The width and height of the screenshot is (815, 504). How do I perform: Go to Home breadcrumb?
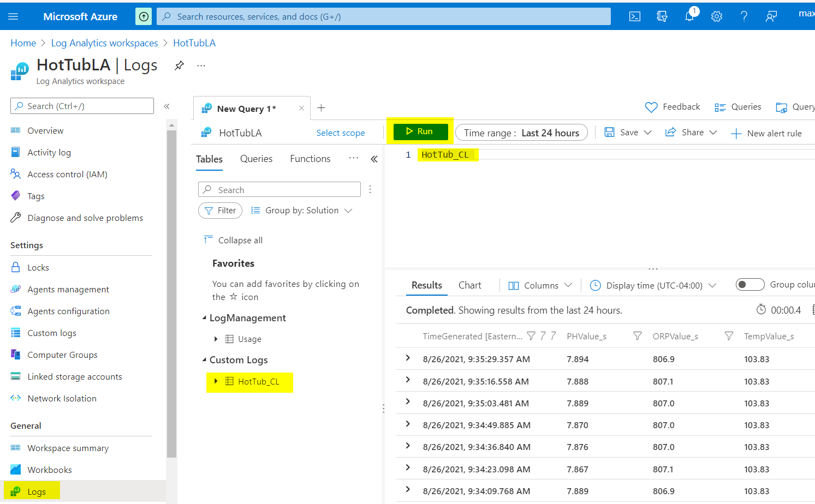pyautogui.click(x=23, y=43)
